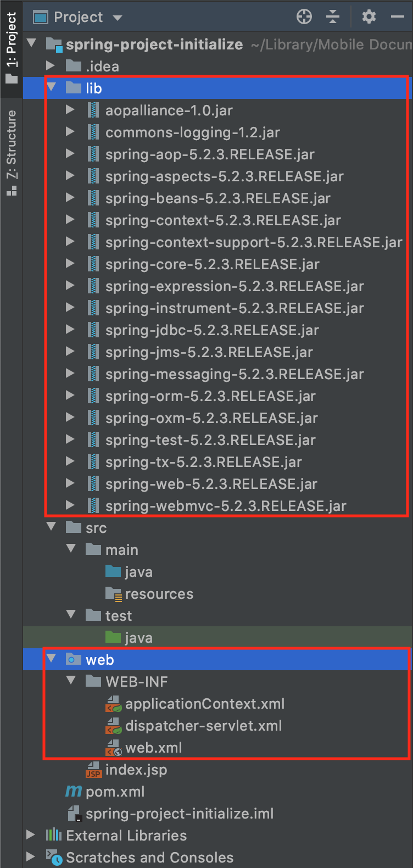Open the Project view dropdown
Image resolution: width=413 pixels, height=868 pixels.
[x=117, y=18]
